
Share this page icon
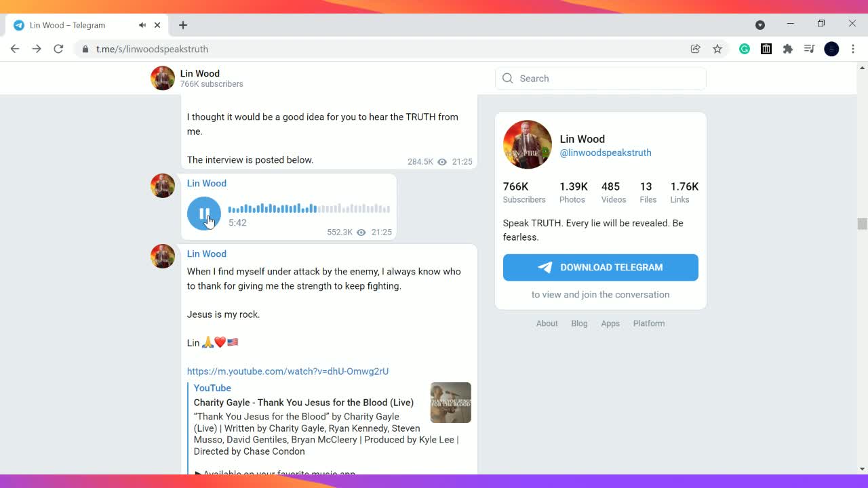click(695, 49)
